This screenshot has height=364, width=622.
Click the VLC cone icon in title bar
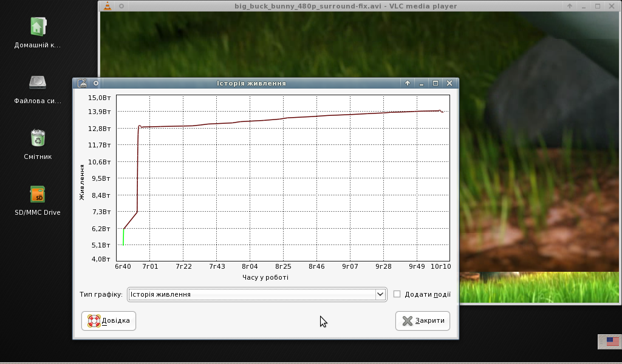(107, 6)
